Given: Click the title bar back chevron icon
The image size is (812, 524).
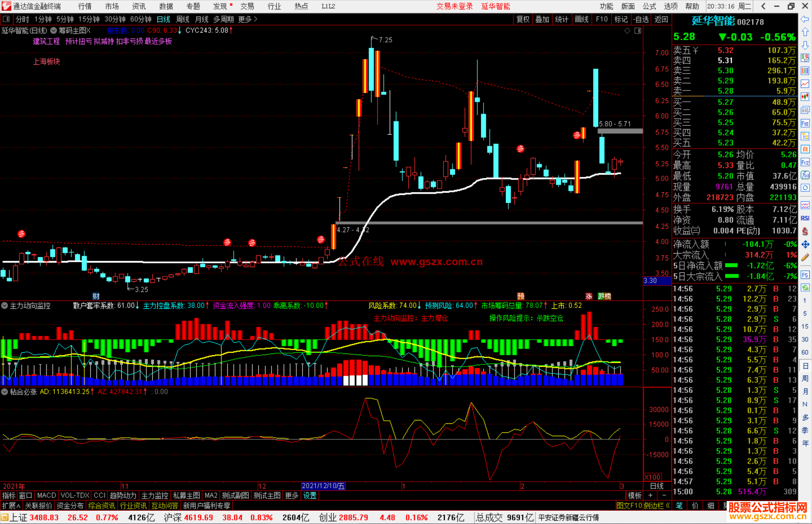Looking at the screenshot, I should pyautogui.click(x=763, y=6).
